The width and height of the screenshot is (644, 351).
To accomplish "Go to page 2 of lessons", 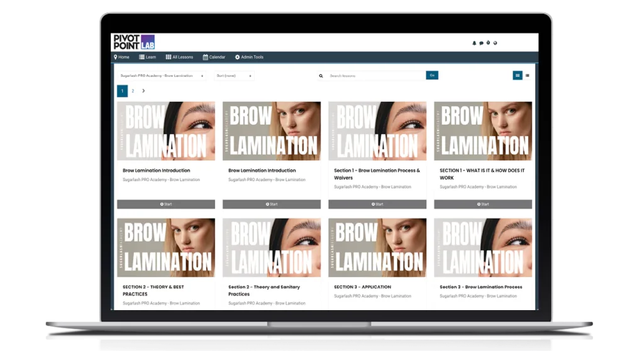I will pos(133,91).
